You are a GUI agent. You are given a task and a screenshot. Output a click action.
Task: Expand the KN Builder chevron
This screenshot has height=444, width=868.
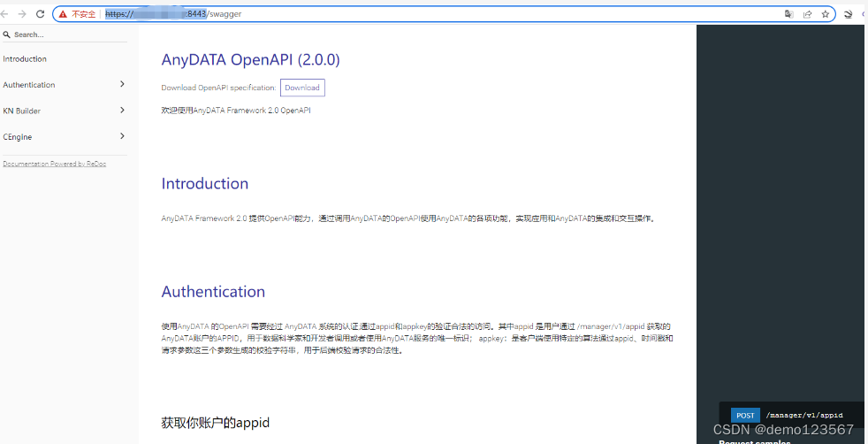[x=122, y=111]
